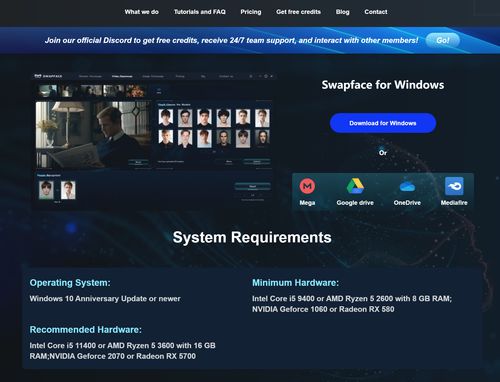Click the Recommended Hardware: label

click(86, 330)
